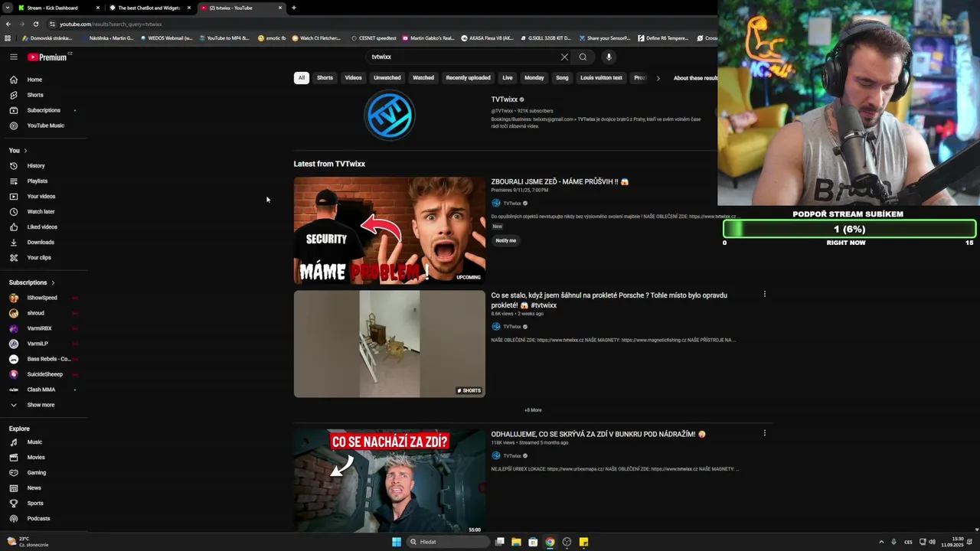Image resolution: width=980 pixels, height=551 pixels.
Task: Open Downloads in the sidebar
Action: point(41,243)
